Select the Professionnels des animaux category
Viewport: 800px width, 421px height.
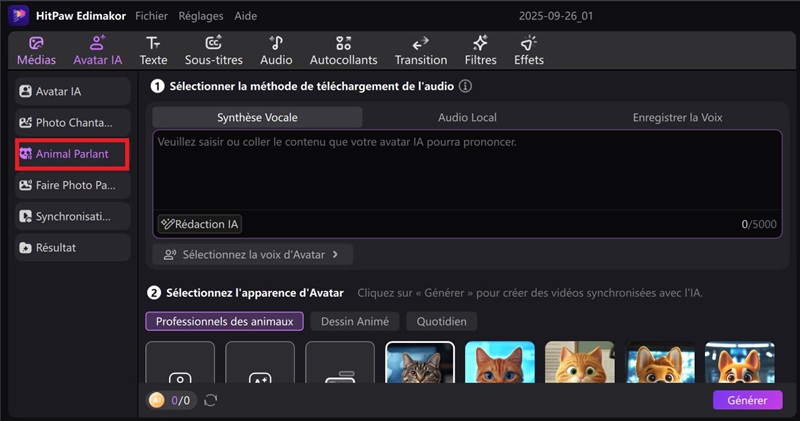coord(224,321)
